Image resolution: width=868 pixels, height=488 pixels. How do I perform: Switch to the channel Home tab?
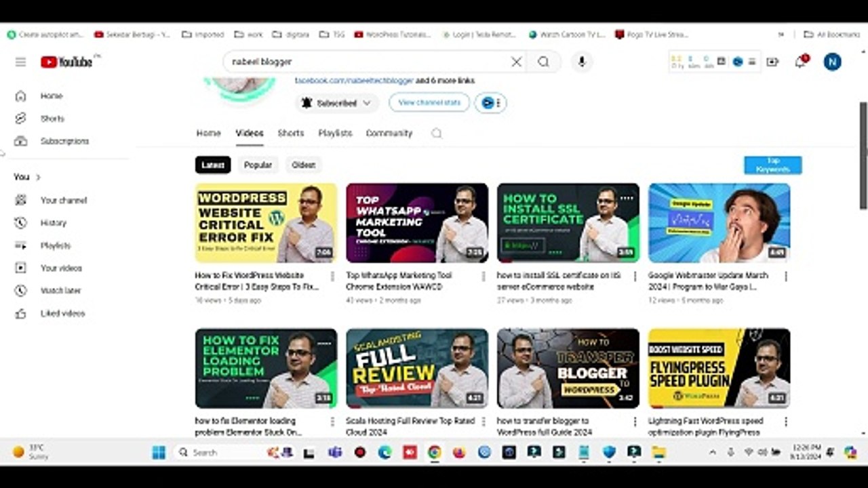(x=208, y=133)
